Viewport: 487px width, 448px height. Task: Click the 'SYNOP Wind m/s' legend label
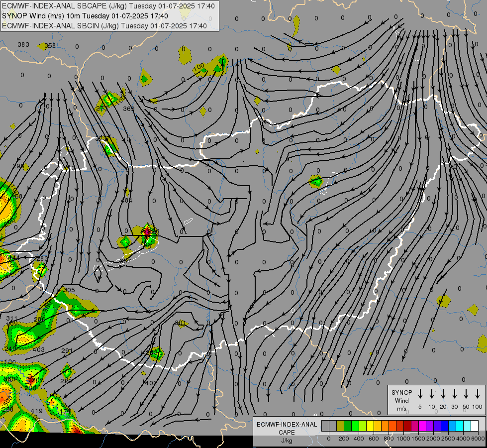pyautogui.click(x=401, y=400)
